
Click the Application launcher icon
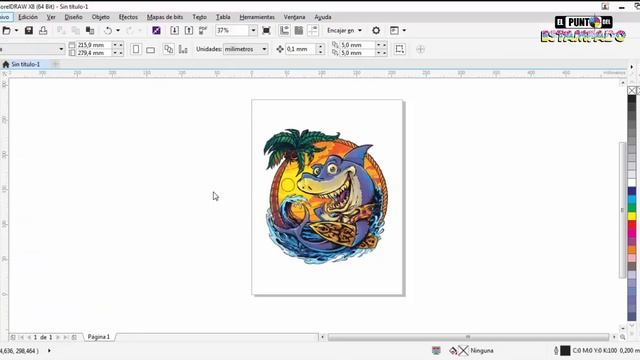pyautogui.click(x=394, y=30)
